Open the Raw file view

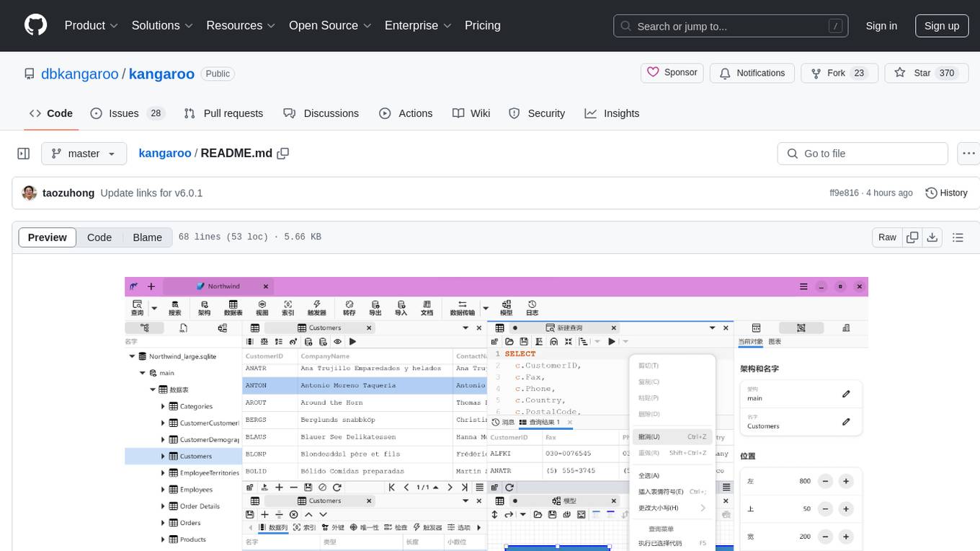pos(887,237)
